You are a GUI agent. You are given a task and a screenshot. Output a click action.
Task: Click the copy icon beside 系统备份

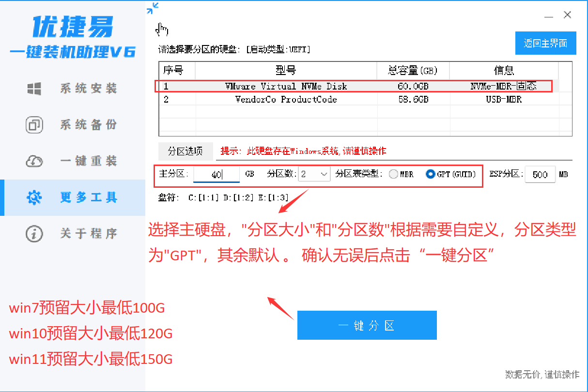(x=34, y=125)
